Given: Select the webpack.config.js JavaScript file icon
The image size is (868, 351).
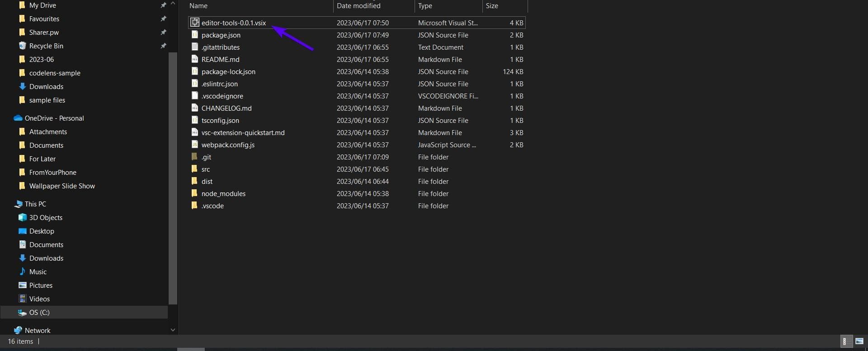Looking at the screenshot, I should (195, 144).
